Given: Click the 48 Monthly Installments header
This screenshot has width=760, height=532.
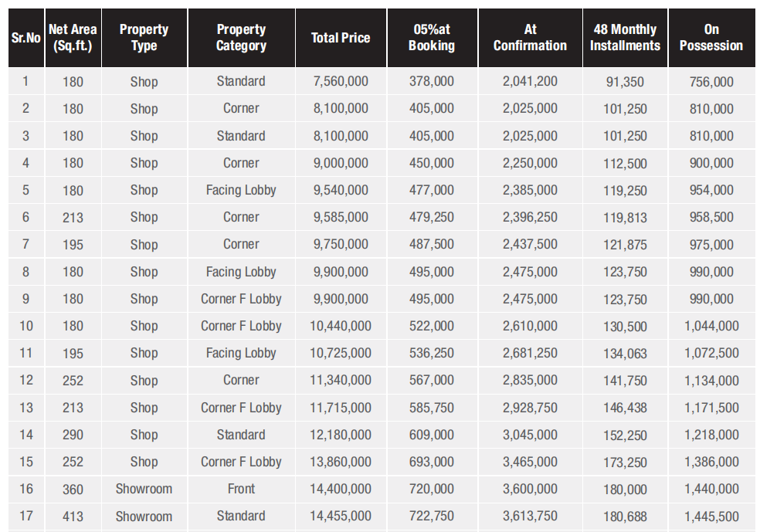Looking at the screenshot, I should [625, 38].
